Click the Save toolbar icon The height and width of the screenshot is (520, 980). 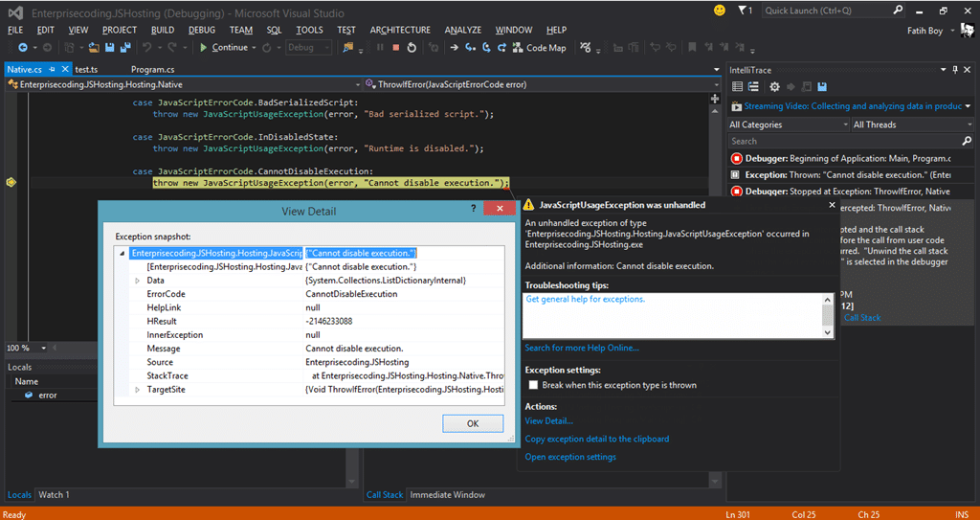click(x=110, y=48)
